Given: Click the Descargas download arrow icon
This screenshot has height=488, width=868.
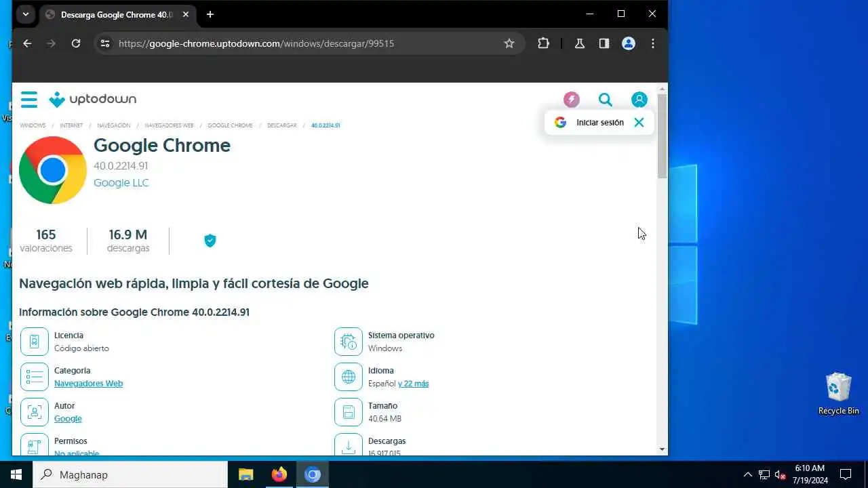Looking at the screenshot, I should click(349, 445).
